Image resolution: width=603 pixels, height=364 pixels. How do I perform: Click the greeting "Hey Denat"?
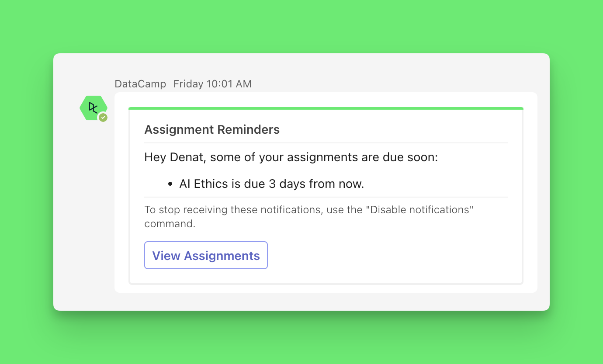174,157
